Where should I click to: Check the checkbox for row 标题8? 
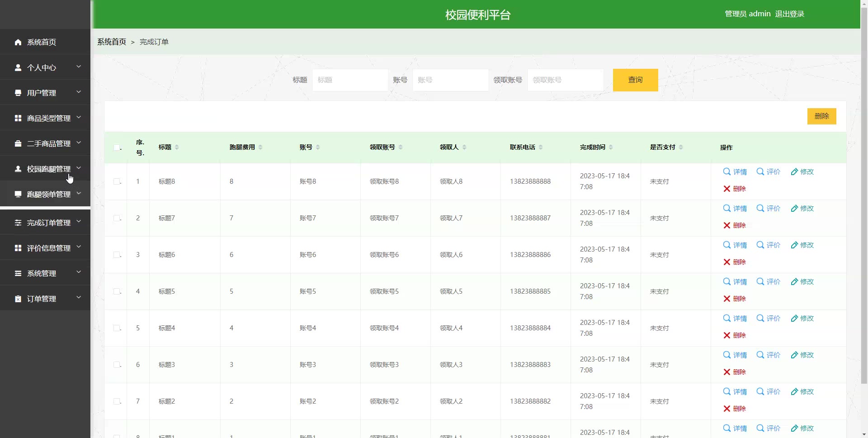[117, 181]
